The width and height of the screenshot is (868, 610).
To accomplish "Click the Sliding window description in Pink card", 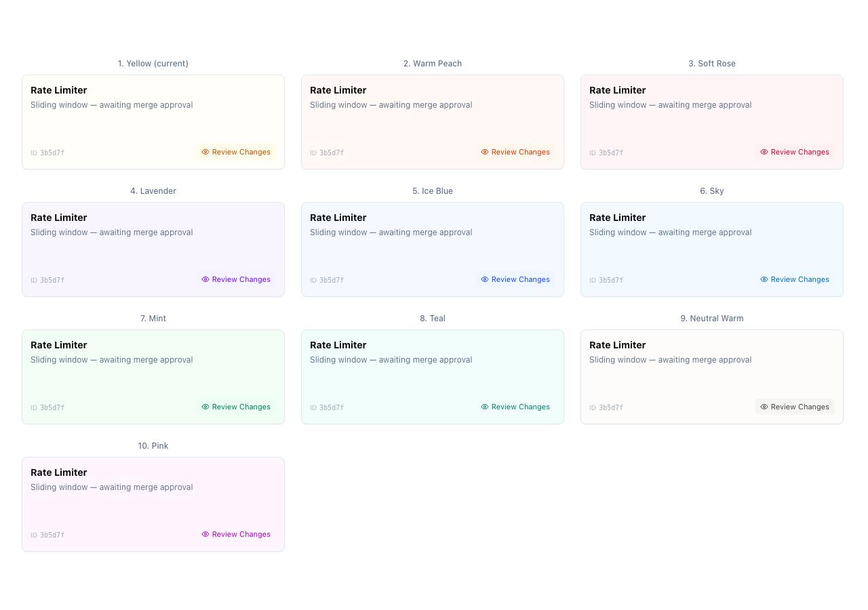I will [112, 487].
